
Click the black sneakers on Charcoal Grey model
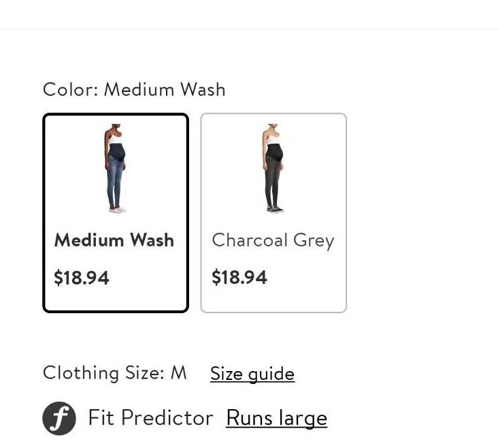tap(276, 210)
